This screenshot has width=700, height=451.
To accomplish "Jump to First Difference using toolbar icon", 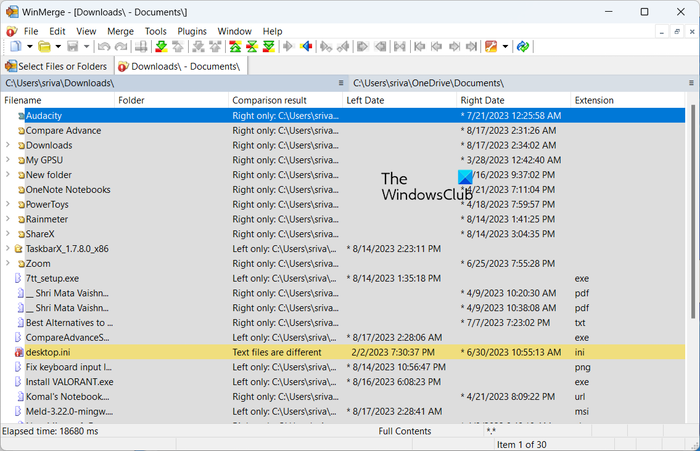I will pyautogui.click(x=234, y=47).
